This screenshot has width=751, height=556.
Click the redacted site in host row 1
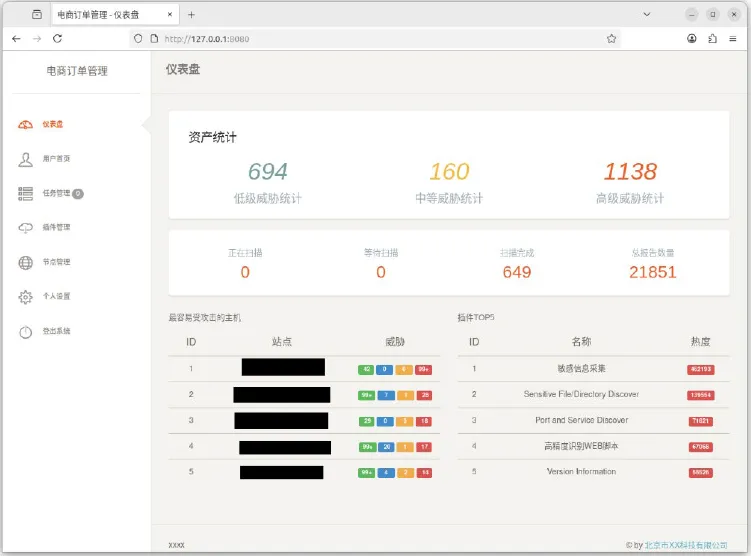point(283,367)
